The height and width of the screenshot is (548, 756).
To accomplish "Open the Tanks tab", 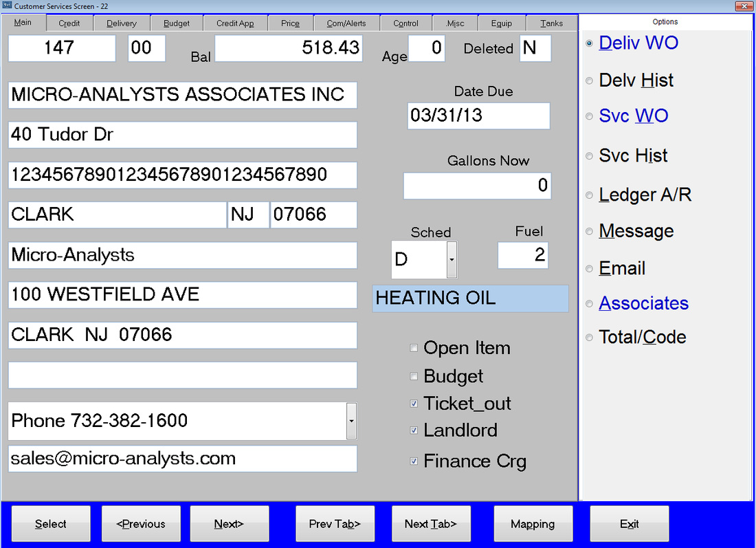I will (552, 23).
